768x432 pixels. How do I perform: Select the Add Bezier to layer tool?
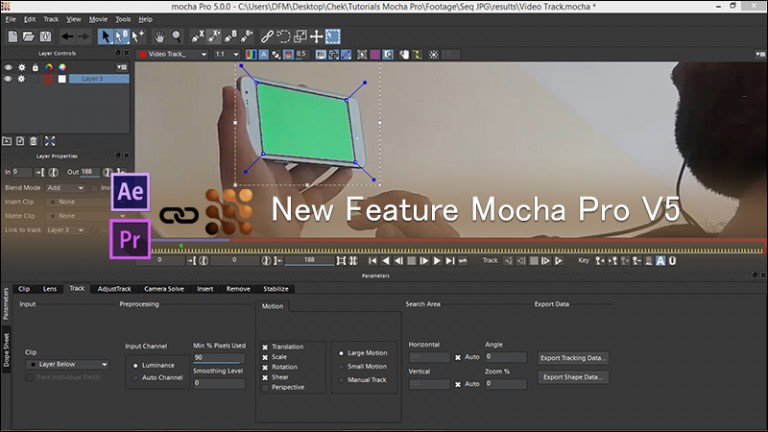tap(246, 36)
